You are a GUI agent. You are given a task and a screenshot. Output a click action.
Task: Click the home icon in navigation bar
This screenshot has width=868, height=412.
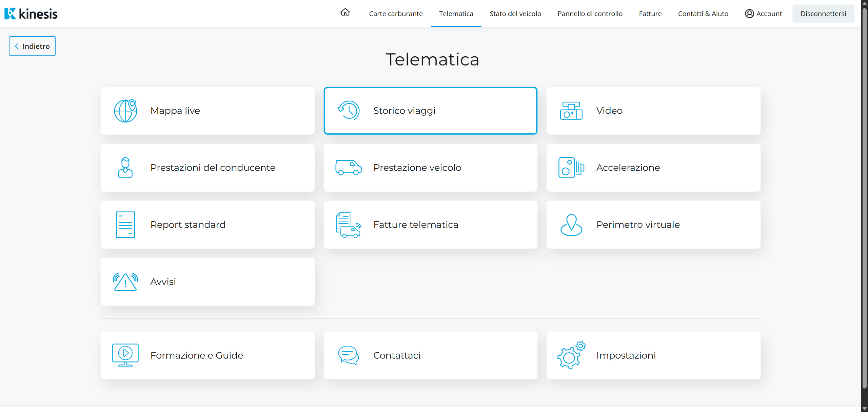[345, 13]
